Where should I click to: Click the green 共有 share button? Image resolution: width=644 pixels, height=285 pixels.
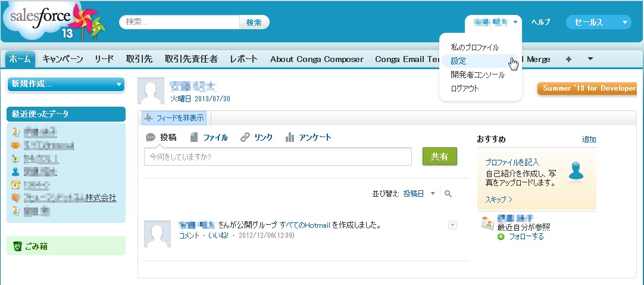click(439, 157)
